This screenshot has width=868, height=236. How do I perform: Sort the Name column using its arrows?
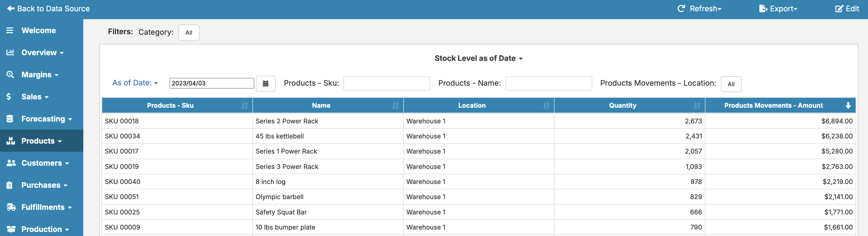[x=395, y=106]
